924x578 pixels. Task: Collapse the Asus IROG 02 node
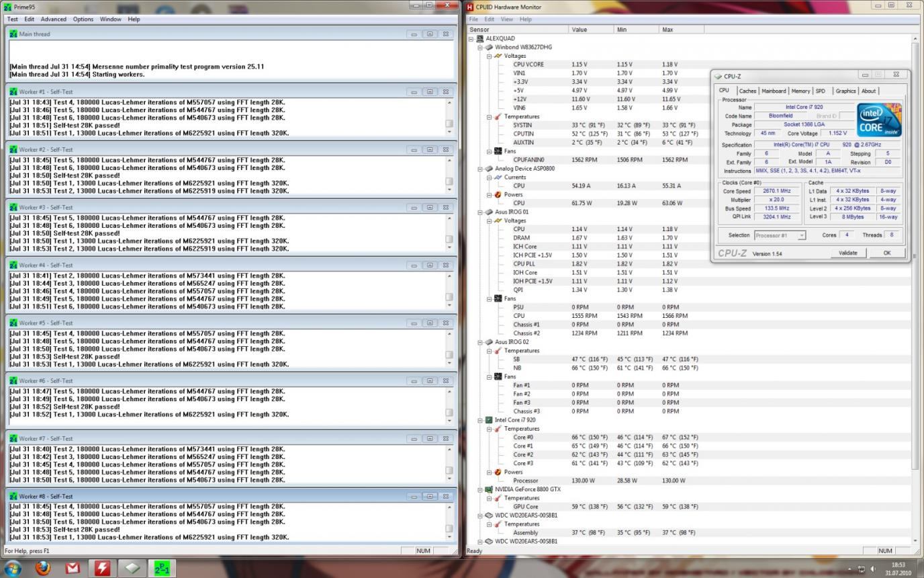pos(480,342)
